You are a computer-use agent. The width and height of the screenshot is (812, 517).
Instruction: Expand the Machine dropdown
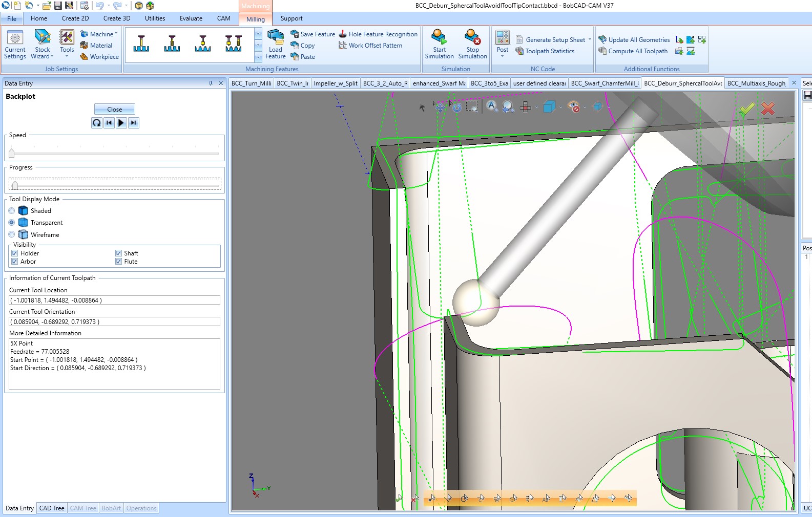click(116, 34)
